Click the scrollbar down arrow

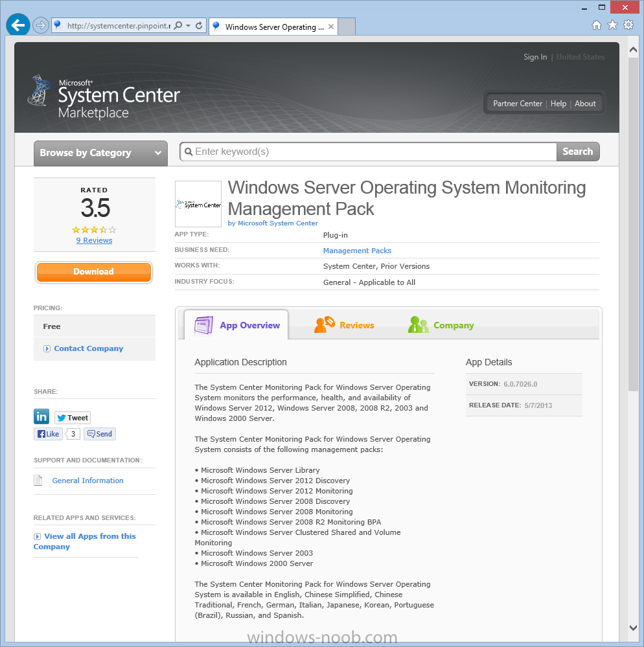(633, 628)
